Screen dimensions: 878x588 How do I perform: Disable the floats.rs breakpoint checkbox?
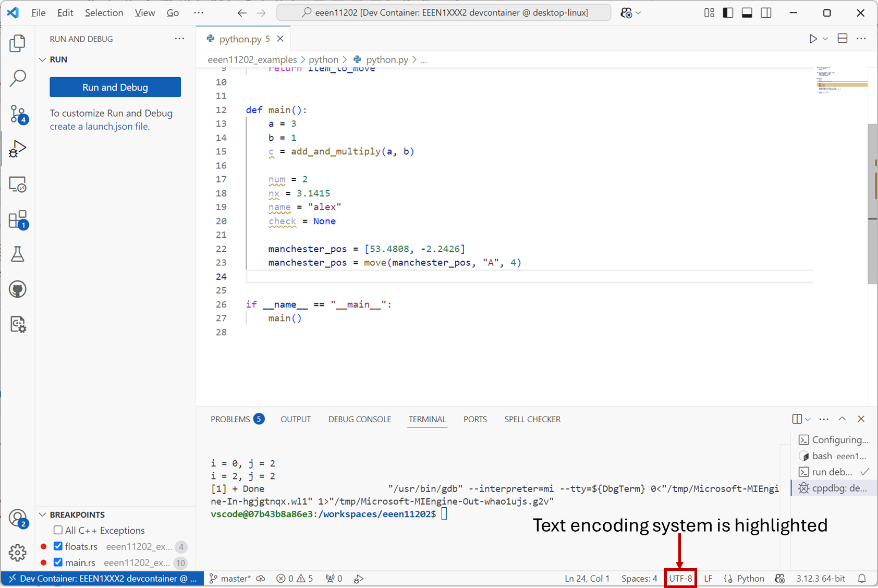click(x=58, y=546)
